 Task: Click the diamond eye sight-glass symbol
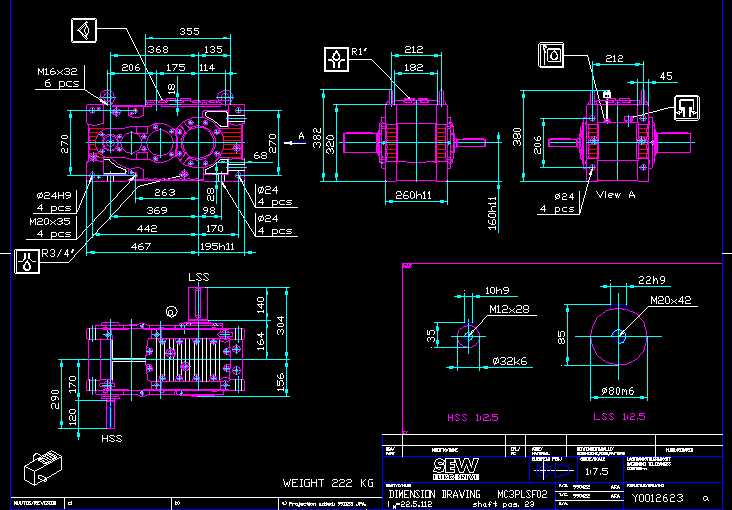(84, 30)
